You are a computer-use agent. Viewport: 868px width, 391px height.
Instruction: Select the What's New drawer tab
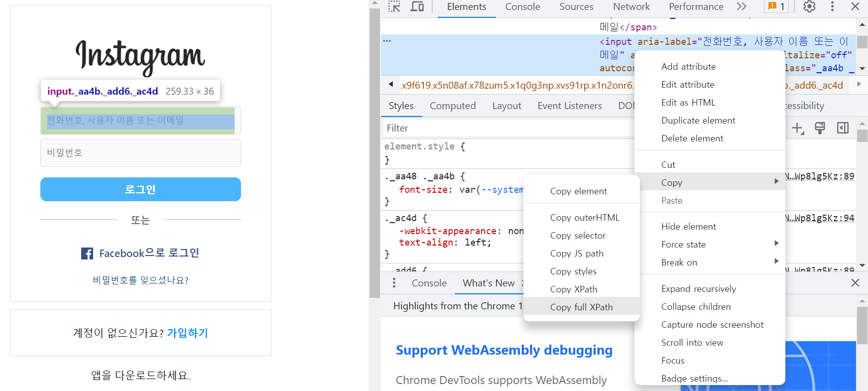(x=489, y=283)
